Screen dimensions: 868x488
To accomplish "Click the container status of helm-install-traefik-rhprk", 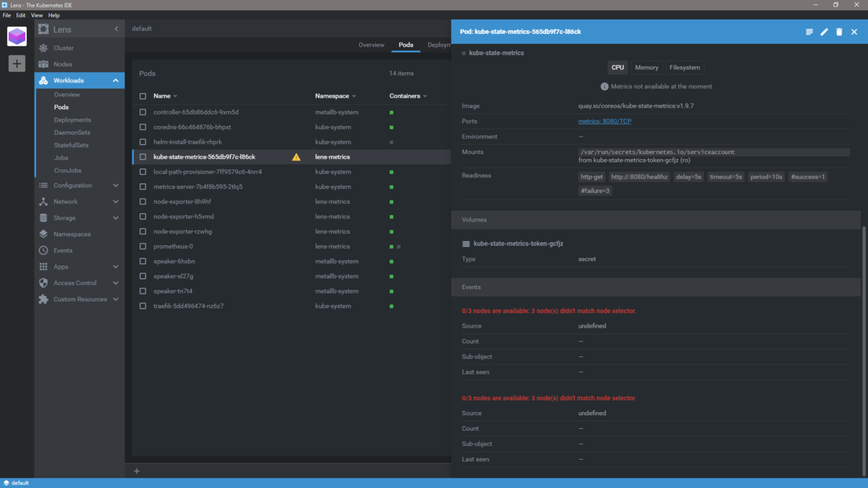I will tap(391, 142).
